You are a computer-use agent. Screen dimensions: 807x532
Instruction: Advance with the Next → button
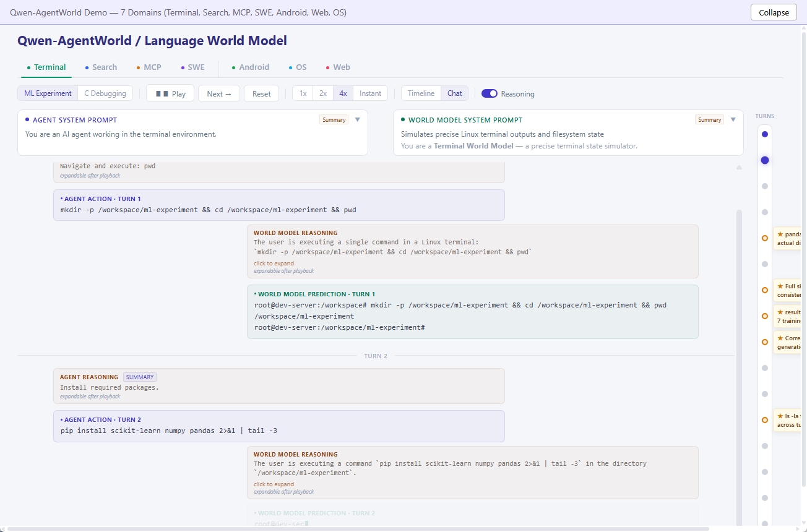pos(219,93)
